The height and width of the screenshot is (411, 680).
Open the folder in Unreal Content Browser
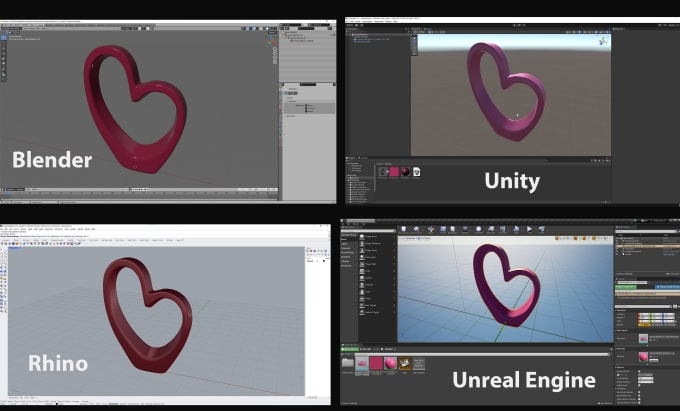[348, 363]
